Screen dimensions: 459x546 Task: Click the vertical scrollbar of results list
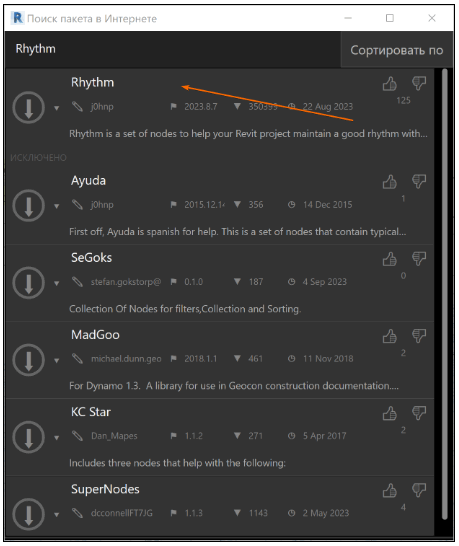pos(444,294)
